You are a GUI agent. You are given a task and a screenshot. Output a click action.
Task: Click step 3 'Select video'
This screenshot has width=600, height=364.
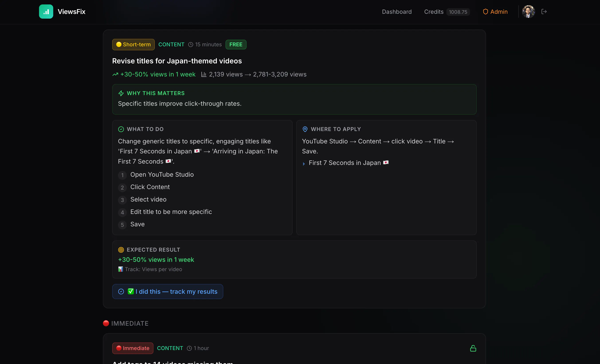148,200
